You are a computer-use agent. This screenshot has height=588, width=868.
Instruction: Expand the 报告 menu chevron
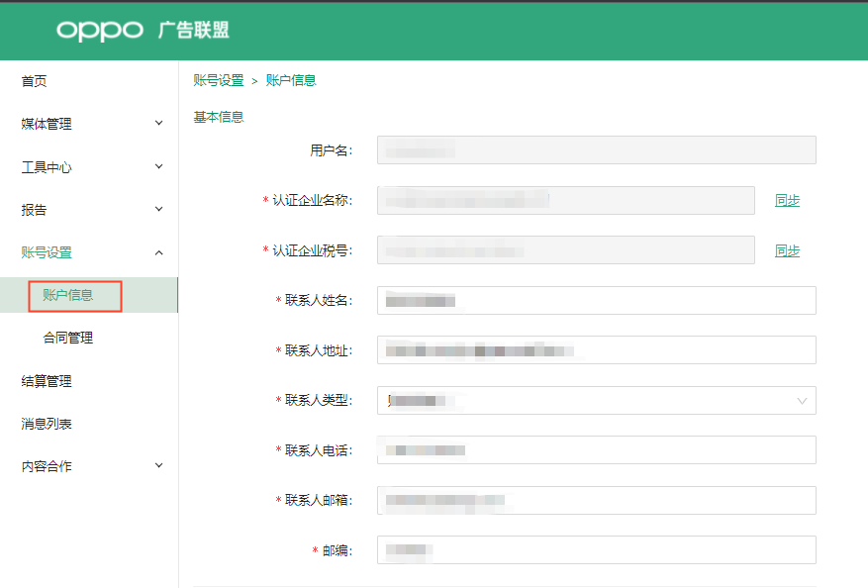coord(158,209)
